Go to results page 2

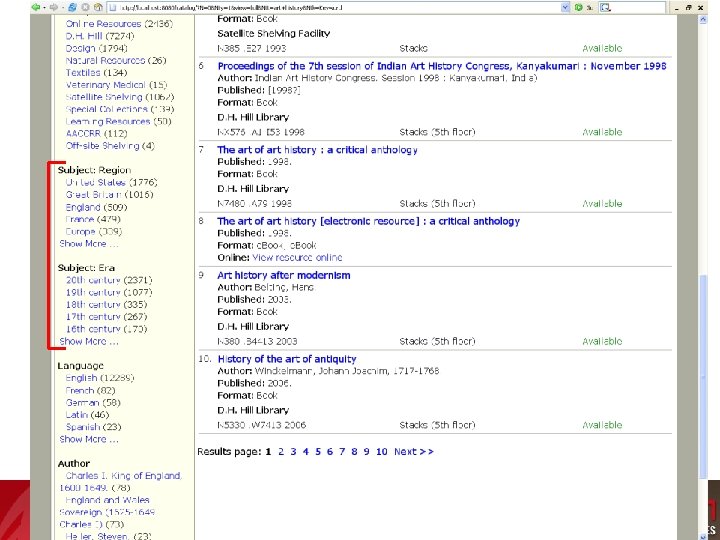coord(281,452)
